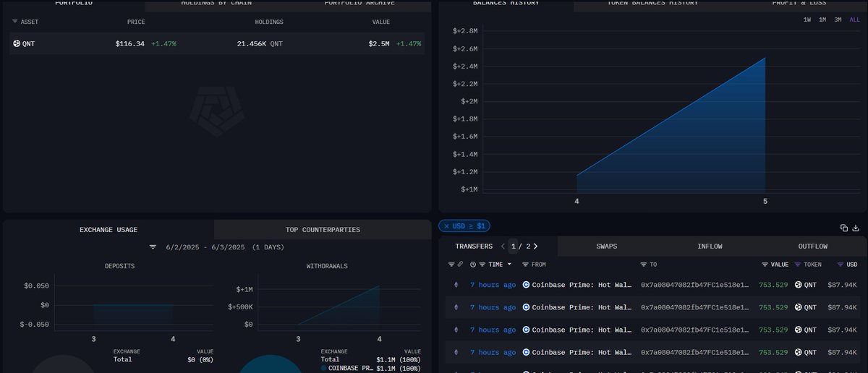Toggle the TIME sort caret
Viewport: 868px width, 373px height.
click(x=509, y=265)
